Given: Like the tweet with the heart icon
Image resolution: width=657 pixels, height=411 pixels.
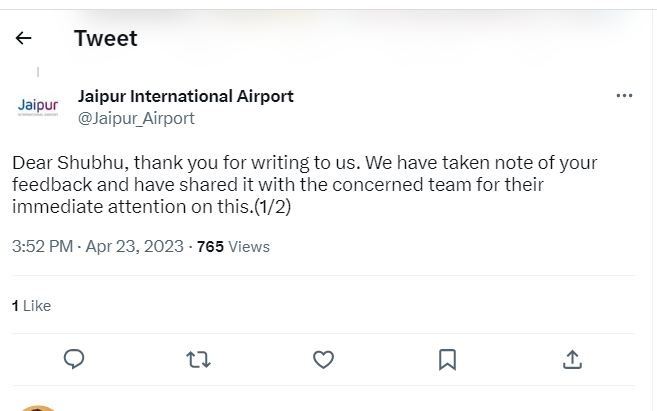Looking at the screenshot, I should 323,359.
